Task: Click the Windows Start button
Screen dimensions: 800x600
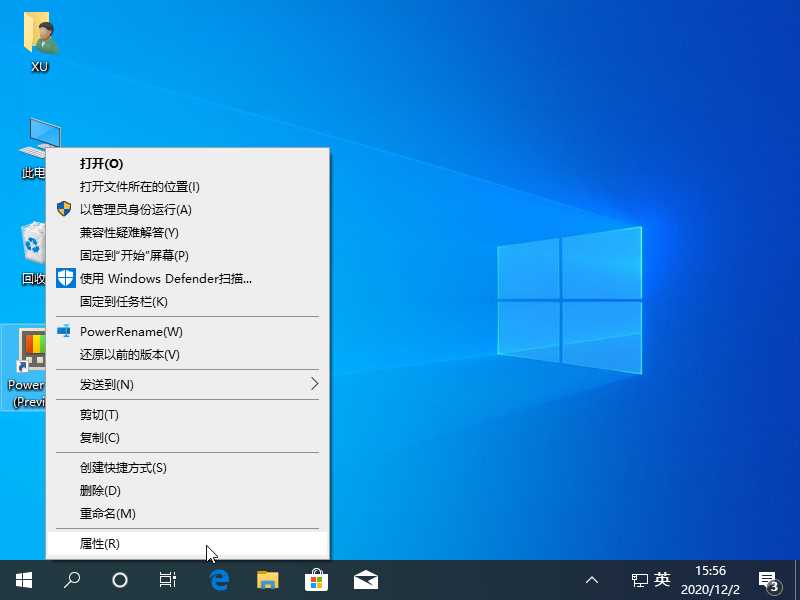Action: click(23, 579)
